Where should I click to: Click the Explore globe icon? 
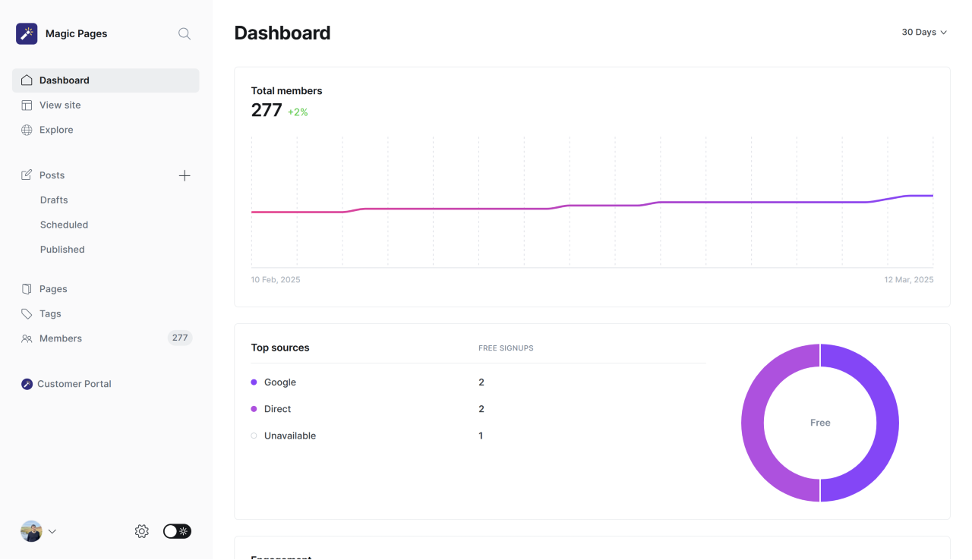26,130
